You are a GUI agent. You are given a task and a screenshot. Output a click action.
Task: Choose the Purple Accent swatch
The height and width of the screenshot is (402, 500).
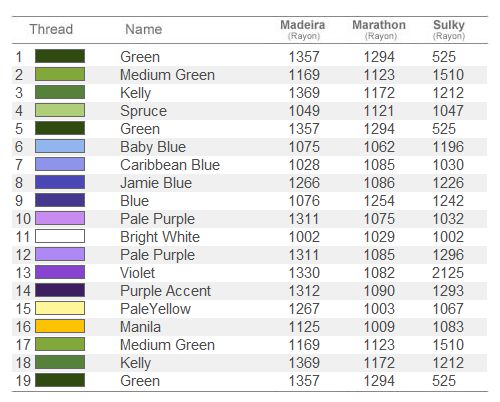click(60, 290)
